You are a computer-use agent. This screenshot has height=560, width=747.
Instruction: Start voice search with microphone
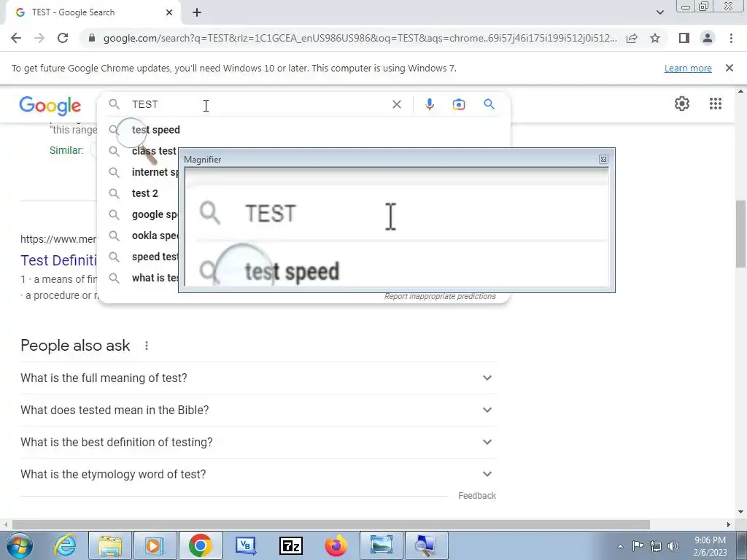pos(429,104)
